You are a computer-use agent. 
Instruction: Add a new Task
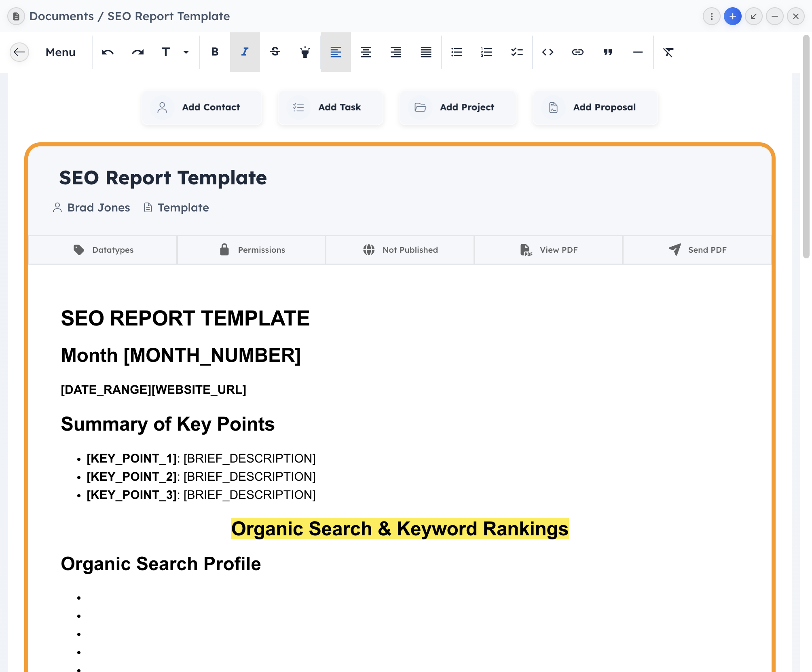coord(330,107)
